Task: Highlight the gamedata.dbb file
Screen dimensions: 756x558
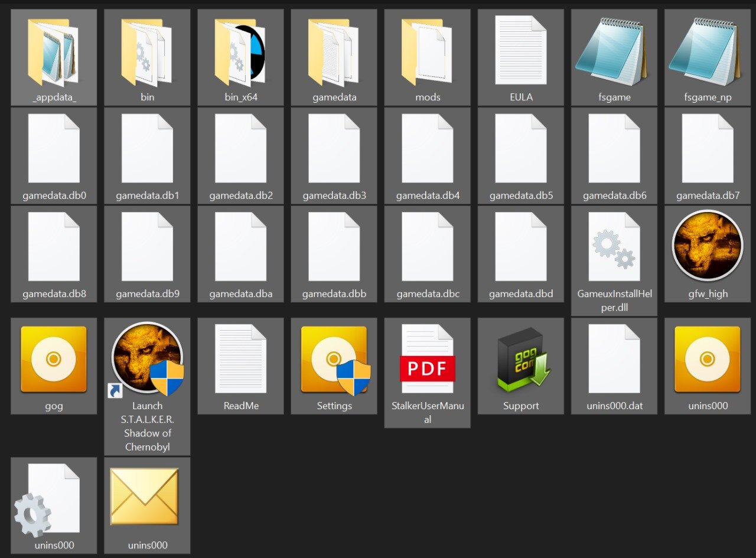Action: (x=334, y=254)
